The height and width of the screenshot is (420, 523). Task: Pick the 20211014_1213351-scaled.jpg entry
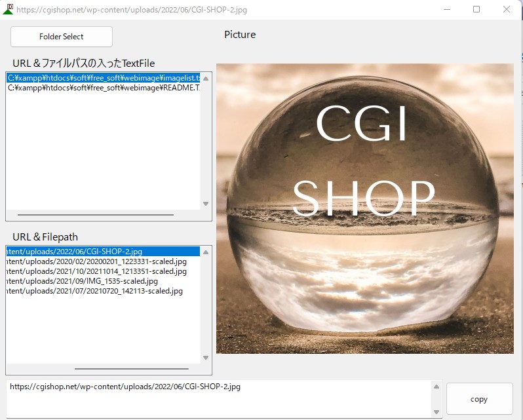point(97,271)
